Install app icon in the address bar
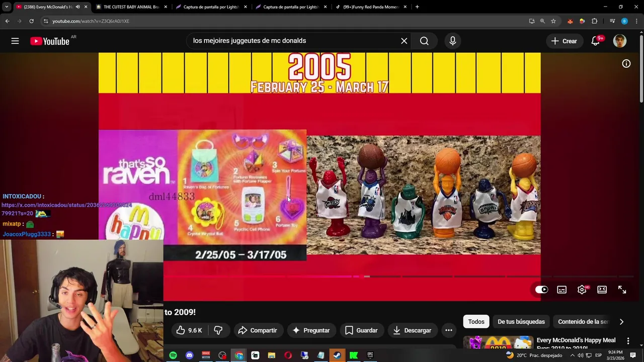The width and height of the screenshot is (644, 362). pyautogui.click(x=532, y=21)
